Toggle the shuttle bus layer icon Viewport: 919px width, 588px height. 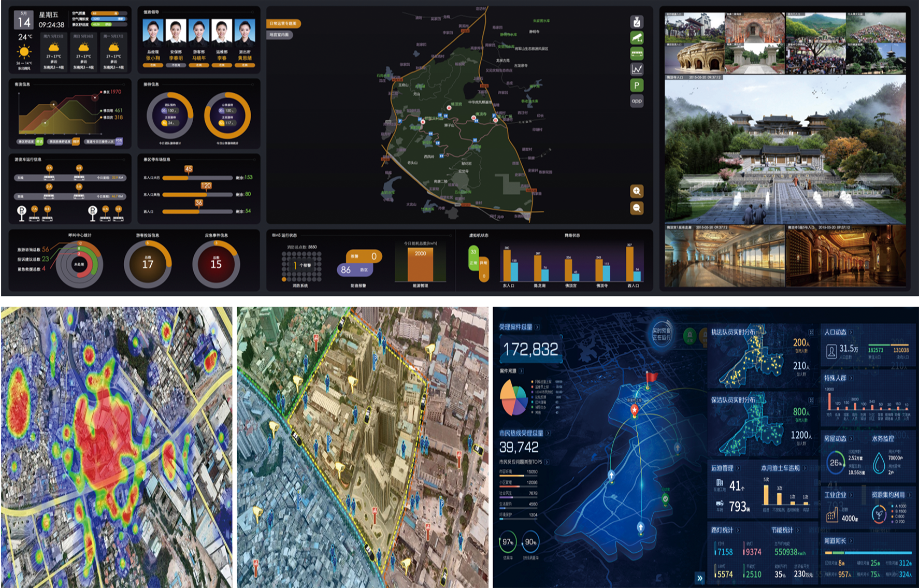[x=637, y=53]
